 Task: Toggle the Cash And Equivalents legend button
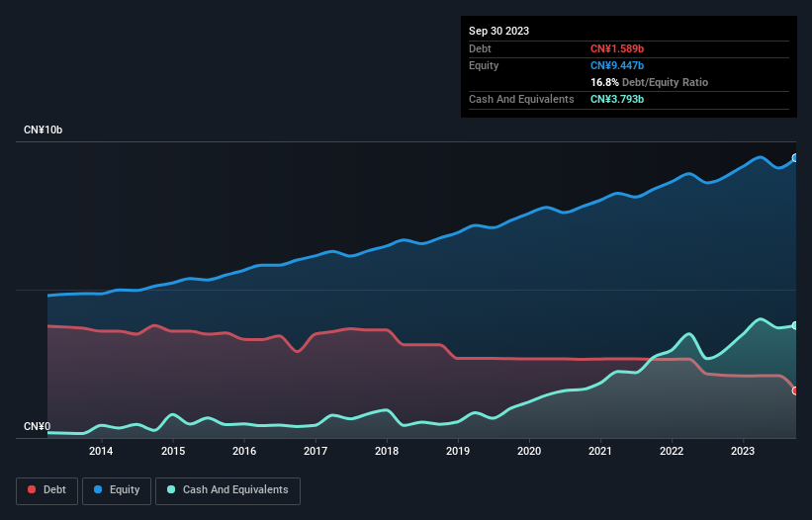click(x=227, y=490)
